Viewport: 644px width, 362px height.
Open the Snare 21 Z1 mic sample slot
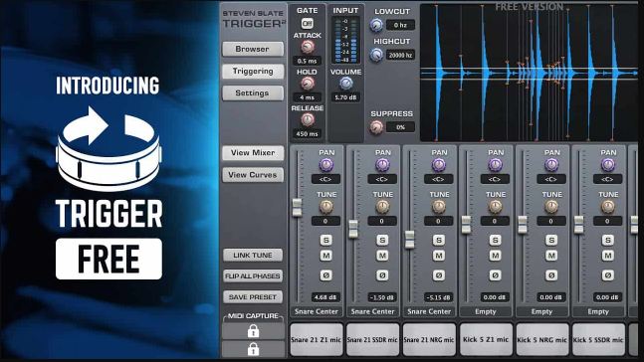tap(317, 339)
